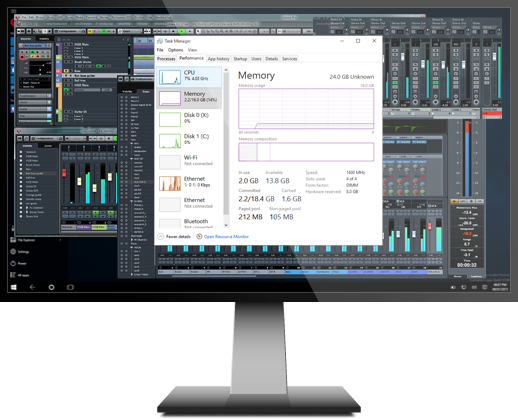This screenshot has height=419, width=518.
Task: Open Settings from the Start menu
Action: pos(20,252)
